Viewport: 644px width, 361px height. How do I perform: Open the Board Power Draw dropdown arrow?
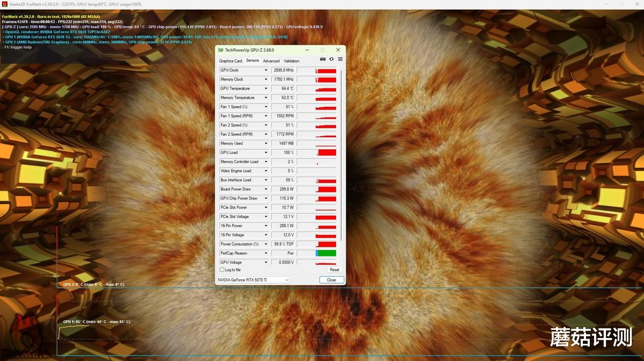click(x=266, y=189)
